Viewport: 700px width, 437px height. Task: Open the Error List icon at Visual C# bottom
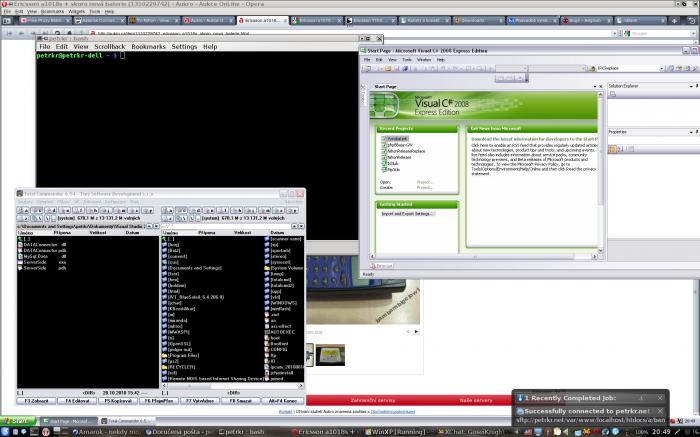pos(382,266)
